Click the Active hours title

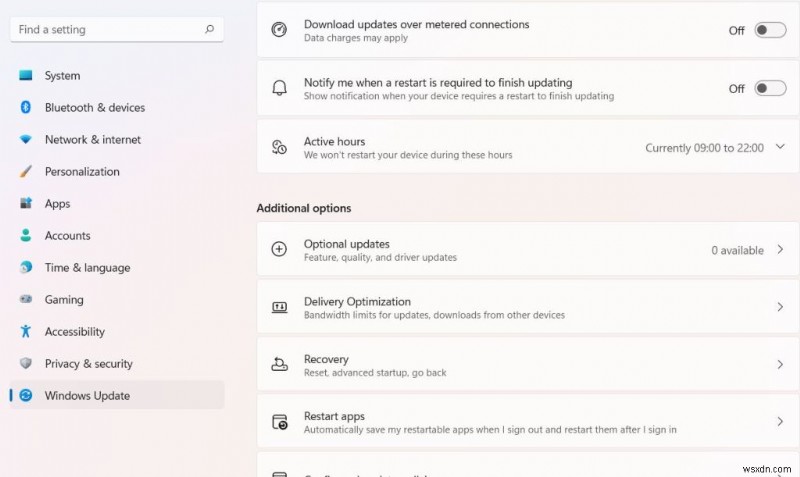(334, 141)
